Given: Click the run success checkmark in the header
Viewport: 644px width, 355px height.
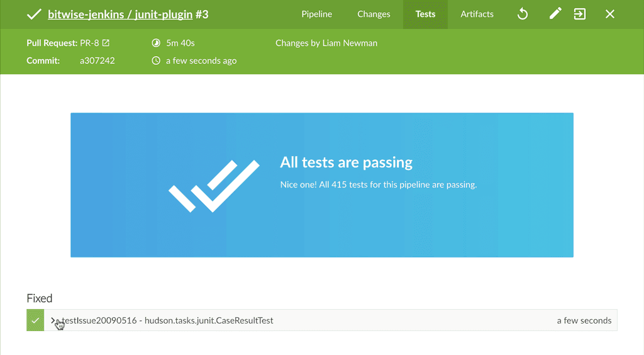Looking at the screenshot, I should [x=34, y=14].
